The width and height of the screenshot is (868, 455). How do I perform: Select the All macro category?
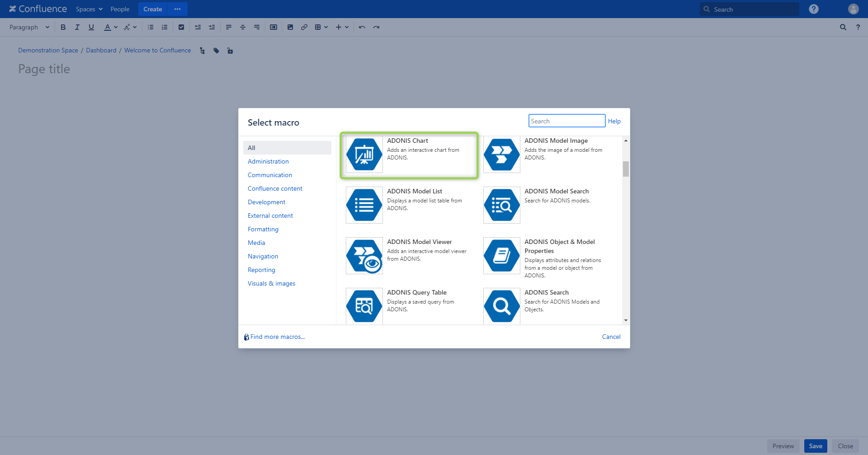coord(287,148)
